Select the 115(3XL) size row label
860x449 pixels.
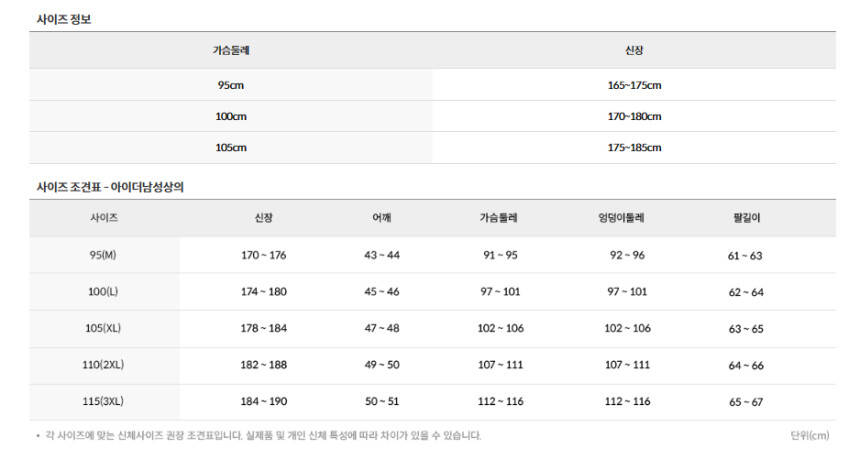[104, 401]
